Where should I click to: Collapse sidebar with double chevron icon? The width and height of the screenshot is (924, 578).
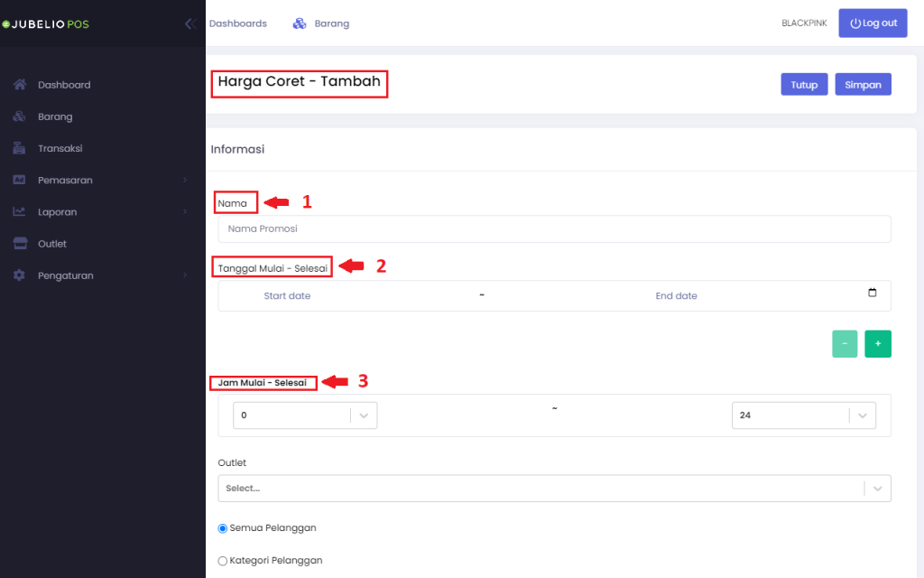pos(189,23)
